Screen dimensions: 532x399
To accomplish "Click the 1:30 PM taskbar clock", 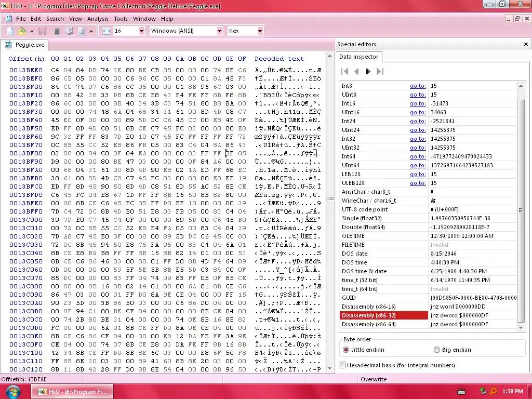I will point(513,392).
